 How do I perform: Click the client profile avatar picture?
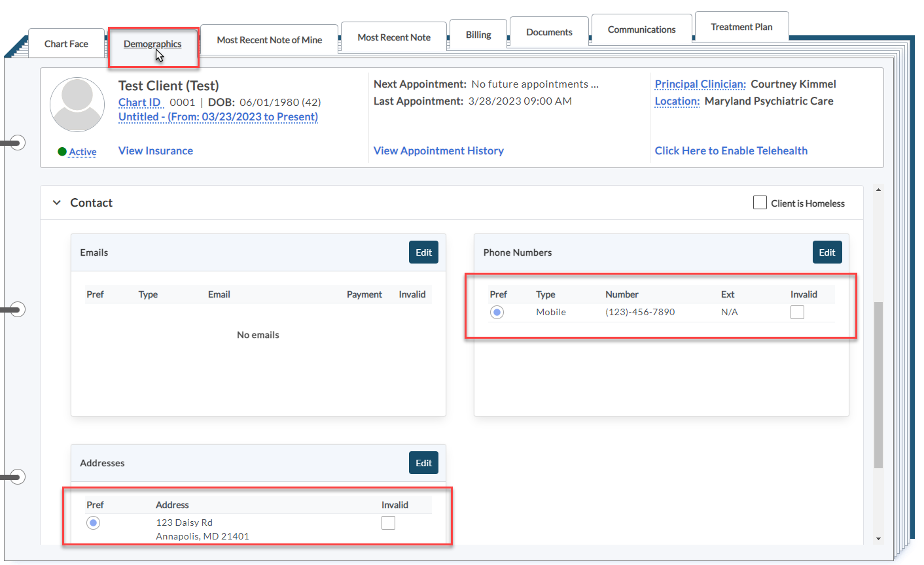coord(77,105)
